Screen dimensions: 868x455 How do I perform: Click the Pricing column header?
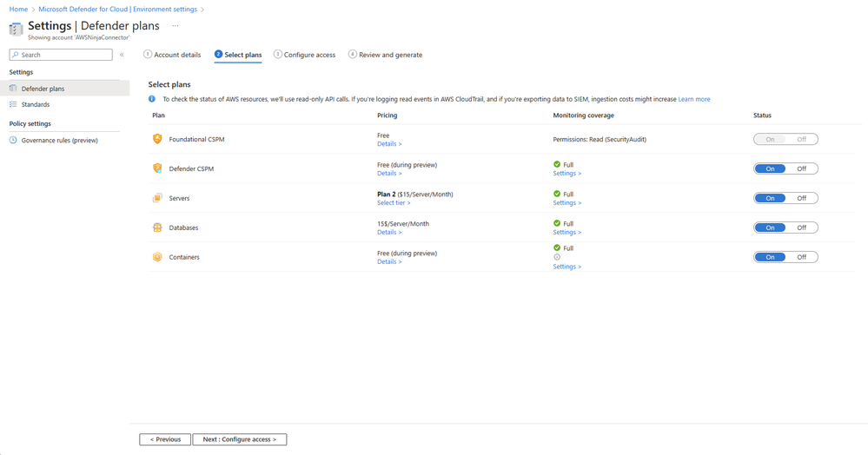click(x=387, y=115)
